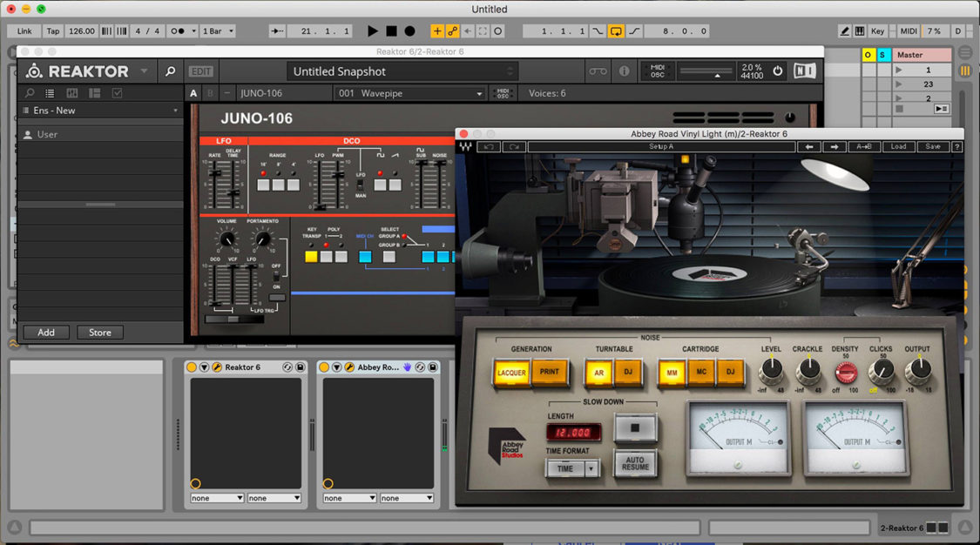Click the Load button in the Waves plugin
The image size is (980, 545).
coord(898,146)
